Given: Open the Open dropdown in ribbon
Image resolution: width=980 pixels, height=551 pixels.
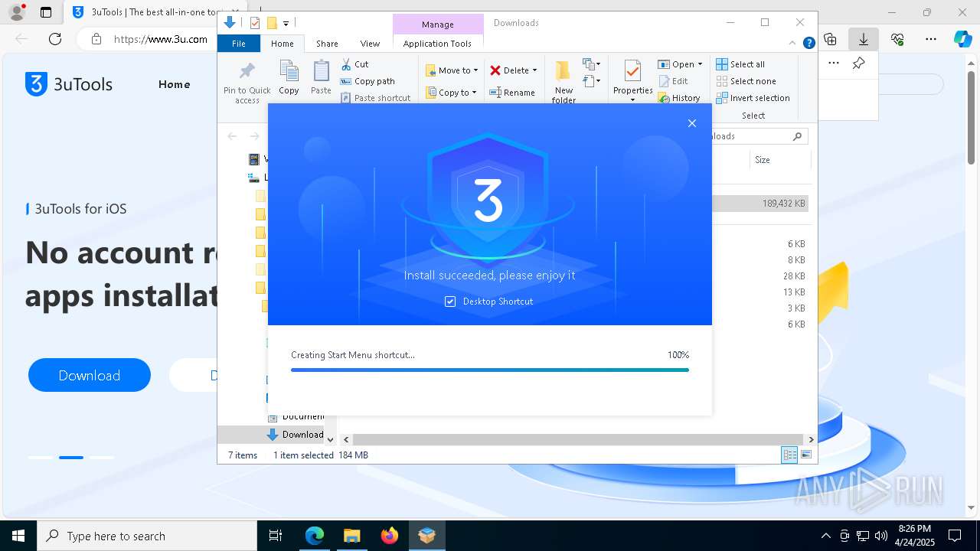Looking at the screenshot, I should tap(680, 64).
